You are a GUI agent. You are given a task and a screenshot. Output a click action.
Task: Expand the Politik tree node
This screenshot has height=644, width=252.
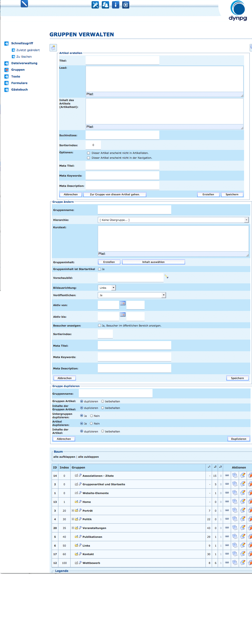pyautogui.click(x=73, y=519)
